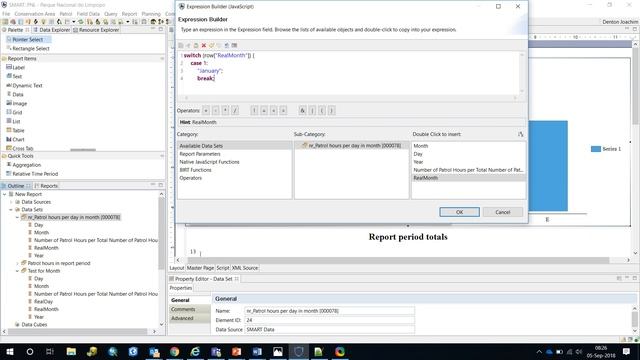Screen dimensions: 640x360
Task: Collapse the Report Items palette section
Action: pyautogui.click(x=162, y=59)
